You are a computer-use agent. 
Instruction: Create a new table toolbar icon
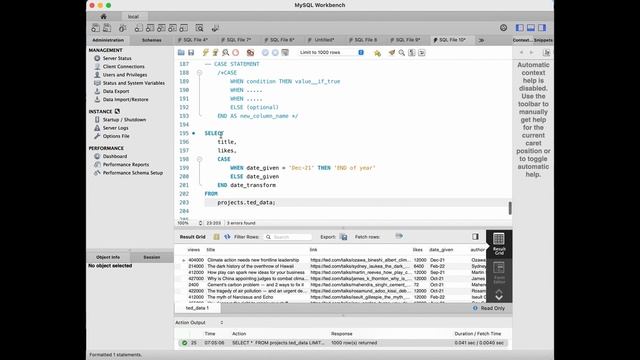(x=150, y=28)
